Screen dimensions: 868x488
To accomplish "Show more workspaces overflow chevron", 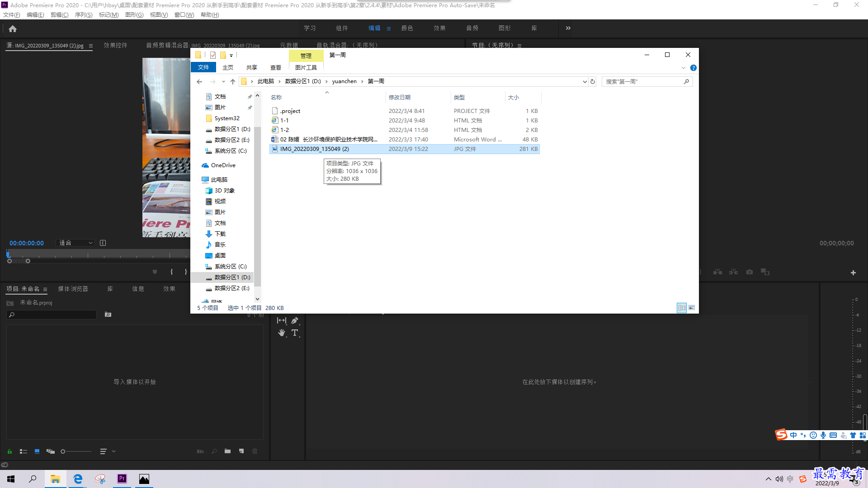I will 568,28.
